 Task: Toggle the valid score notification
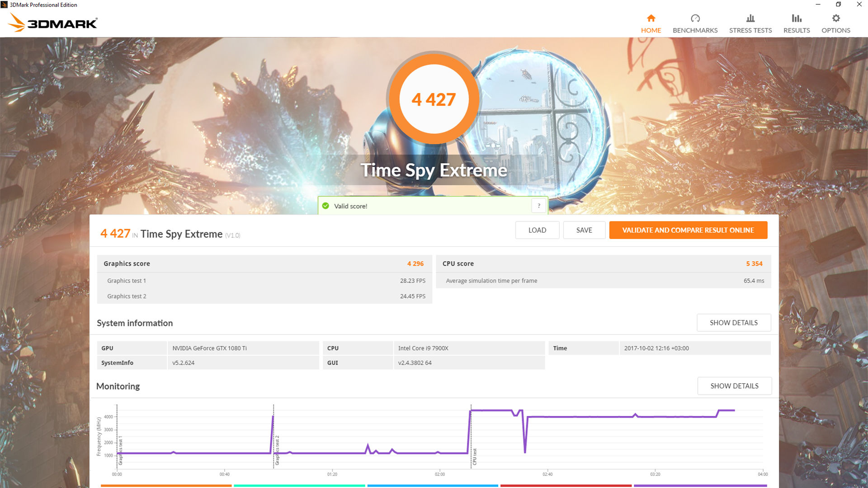[539, 206]
